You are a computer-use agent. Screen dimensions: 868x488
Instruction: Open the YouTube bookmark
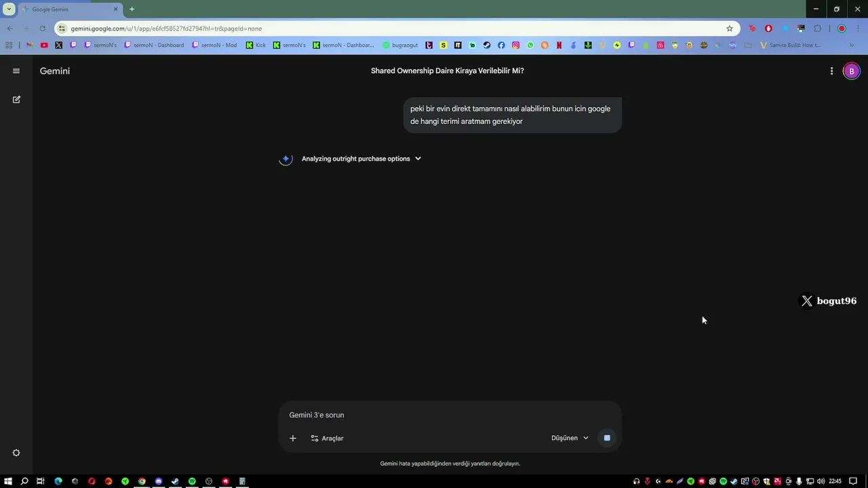[x=44, y=45]
